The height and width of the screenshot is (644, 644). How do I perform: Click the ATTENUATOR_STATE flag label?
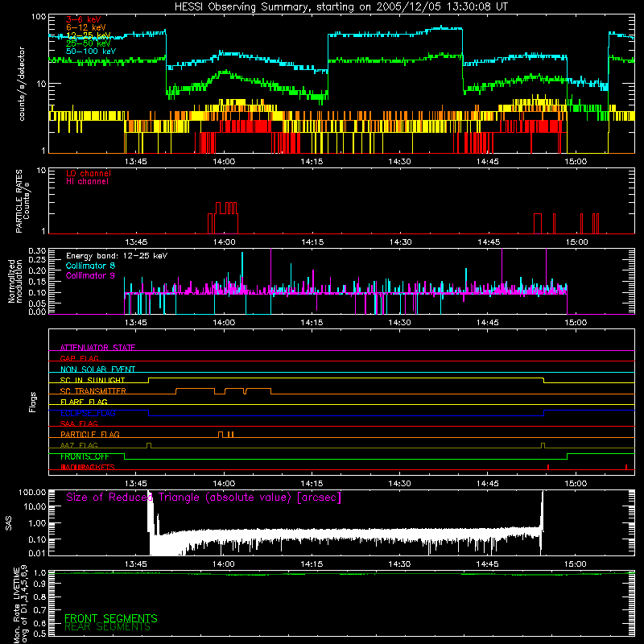tap(97, 348)
